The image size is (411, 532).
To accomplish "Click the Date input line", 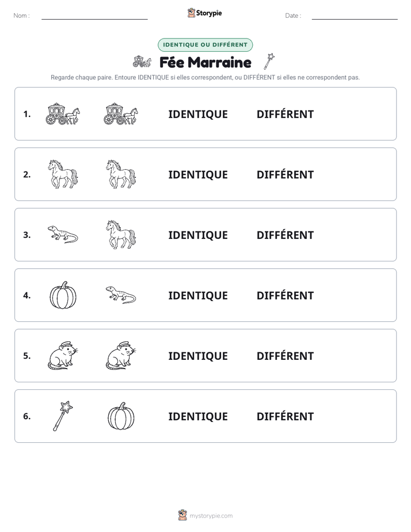I will click(x=355, y=16).
